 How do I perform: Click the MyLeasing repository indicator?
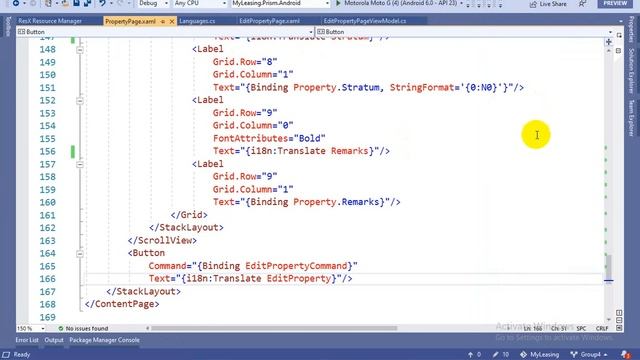click(540, 354)
